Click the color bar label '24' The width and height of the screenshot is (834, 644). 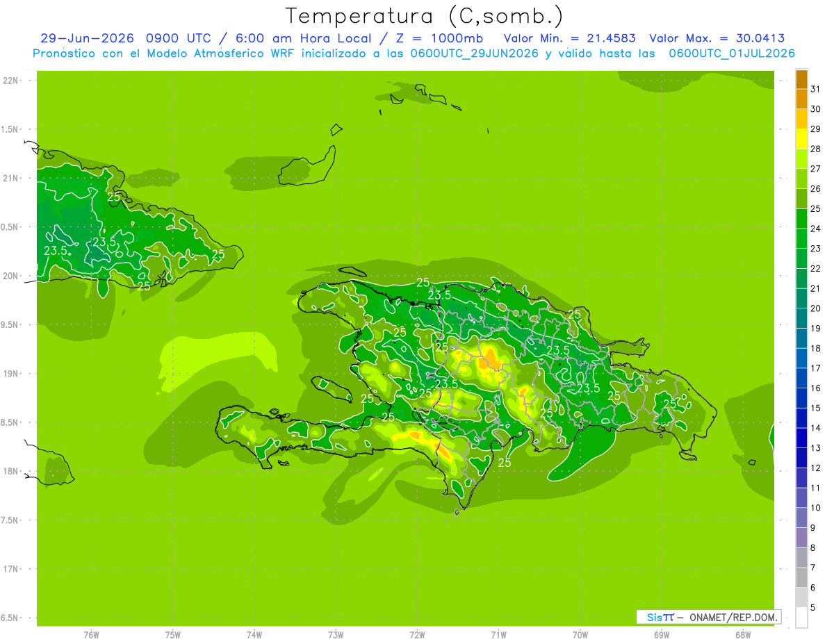tap(815, 229)
